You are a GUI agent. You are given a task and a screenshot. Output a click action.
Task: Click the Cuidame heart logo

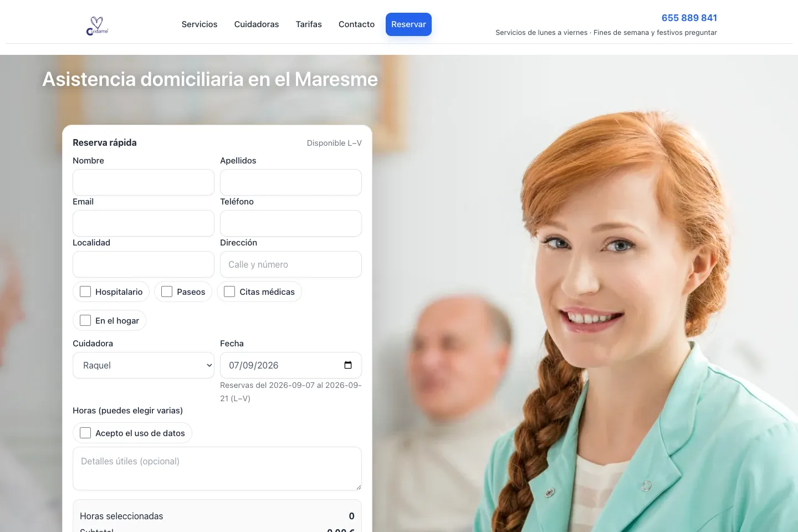(x=98, y=25)
